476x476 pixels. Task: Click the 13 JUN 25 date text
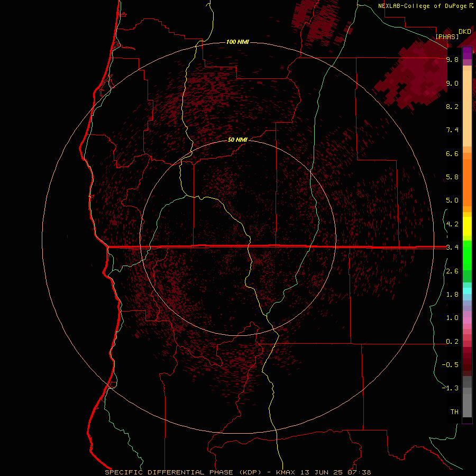click(322, 472)
